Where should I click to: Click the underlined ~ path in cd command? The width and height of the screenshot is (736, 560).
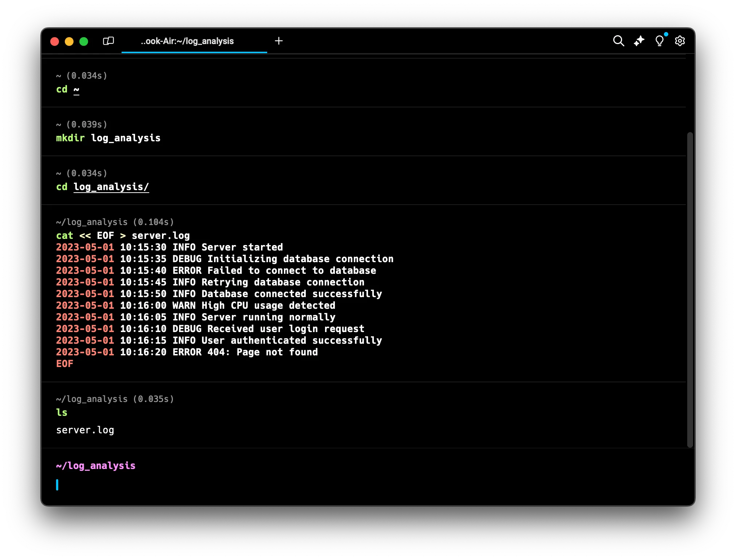[x=76, y=90]
